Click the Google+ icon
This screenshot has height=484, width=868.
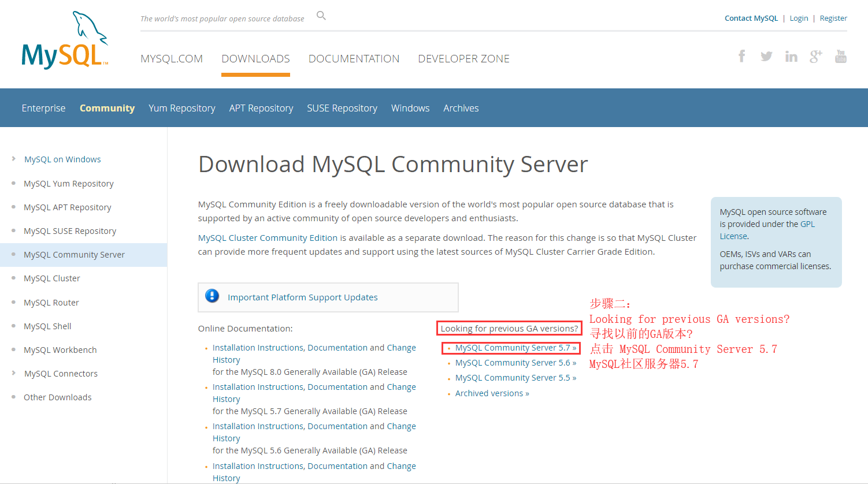tap(816, 55)
